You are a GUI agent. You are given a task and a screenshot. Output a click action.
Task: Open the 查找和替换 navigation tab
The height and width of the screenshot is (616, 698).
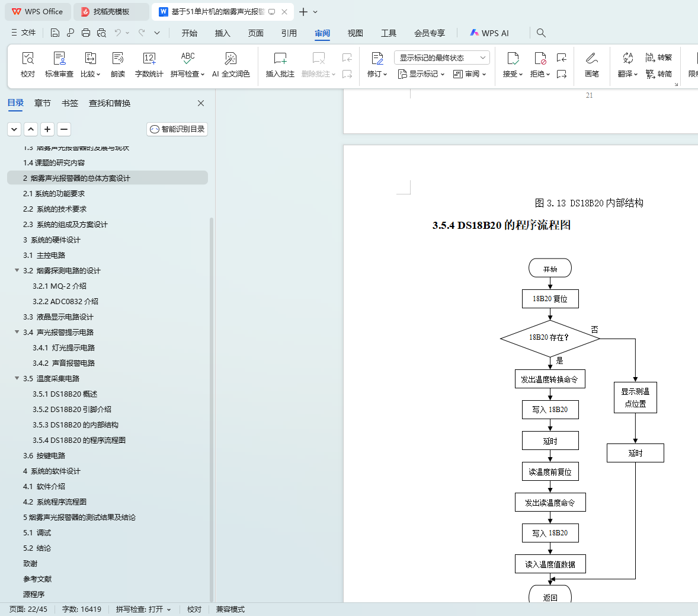tap(110, 103)
